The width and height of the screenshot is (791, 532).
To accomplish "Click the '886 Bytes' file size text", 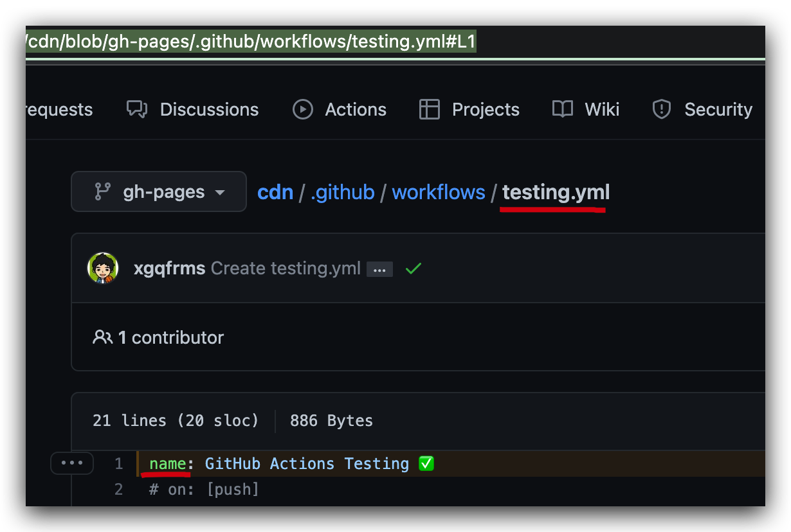I will 331,421.
